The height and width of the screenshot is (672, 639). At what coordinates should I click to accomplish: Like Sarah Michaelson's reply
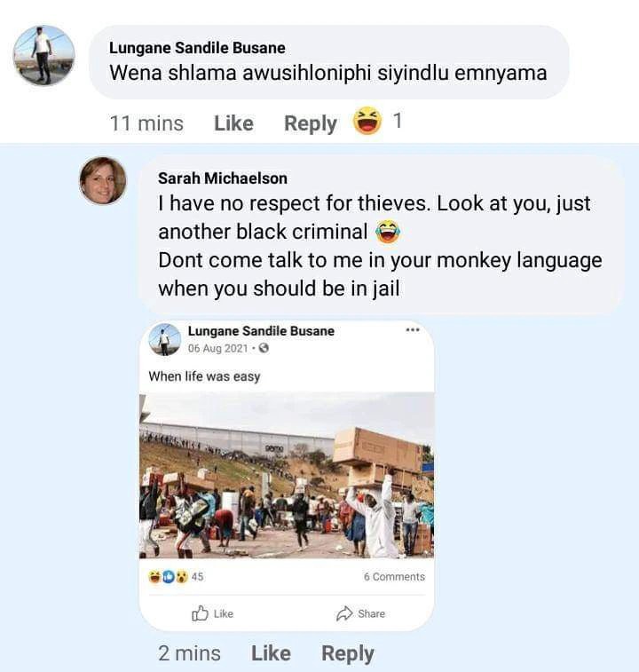point(271,653)
